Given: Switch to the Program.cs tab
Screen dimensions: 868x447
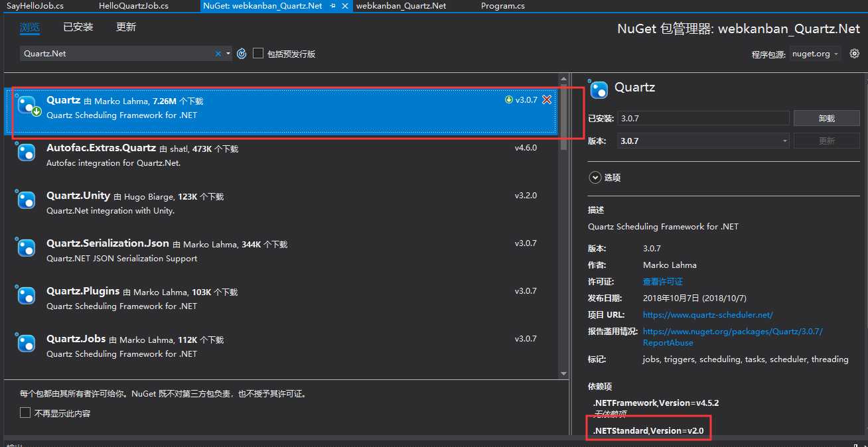Looking at the screenshot, I should coord(502,5).
